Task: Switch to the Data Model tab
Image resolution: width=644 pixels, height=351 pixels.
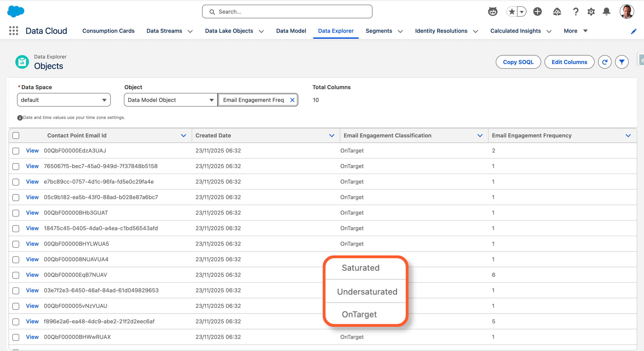Action: 291,31
